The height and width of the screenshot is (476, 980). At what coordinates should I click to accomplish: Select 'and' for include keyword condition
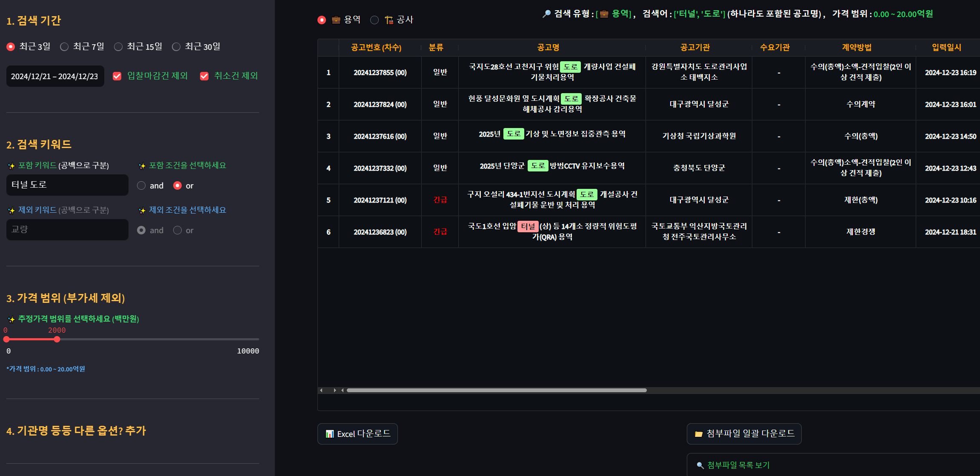[141, 185]
